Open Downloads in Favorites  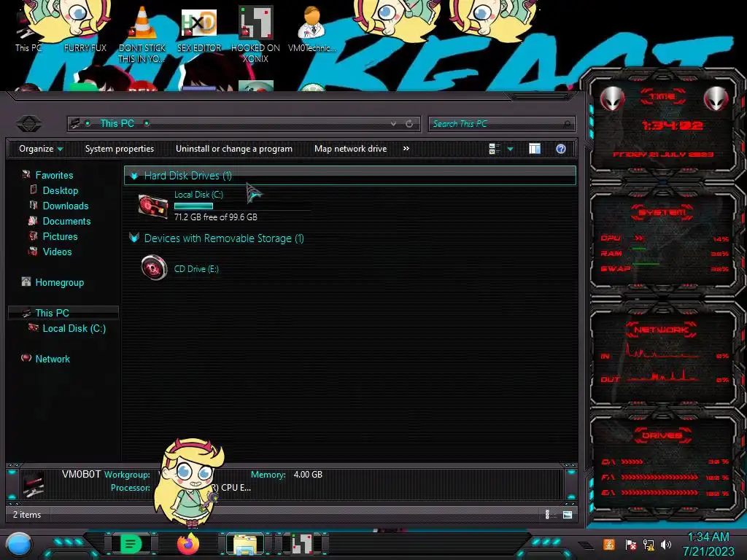click(65, 206)
